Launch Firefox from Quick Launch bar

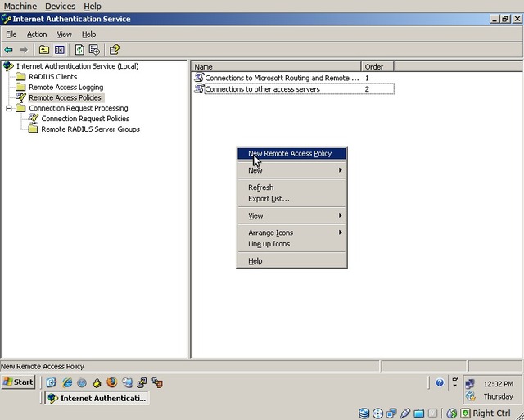point(111,382)
